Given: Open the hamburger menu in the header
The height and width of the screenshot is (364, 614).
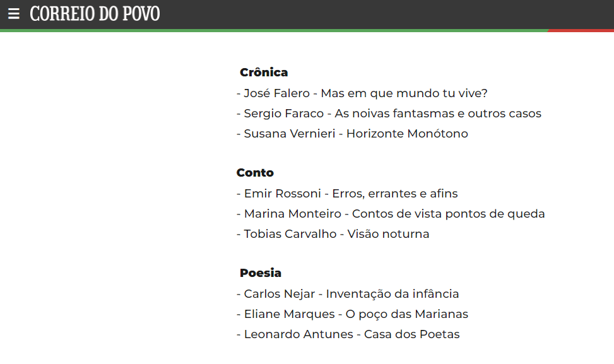Looking at the screenshot, I should point(14,14).
